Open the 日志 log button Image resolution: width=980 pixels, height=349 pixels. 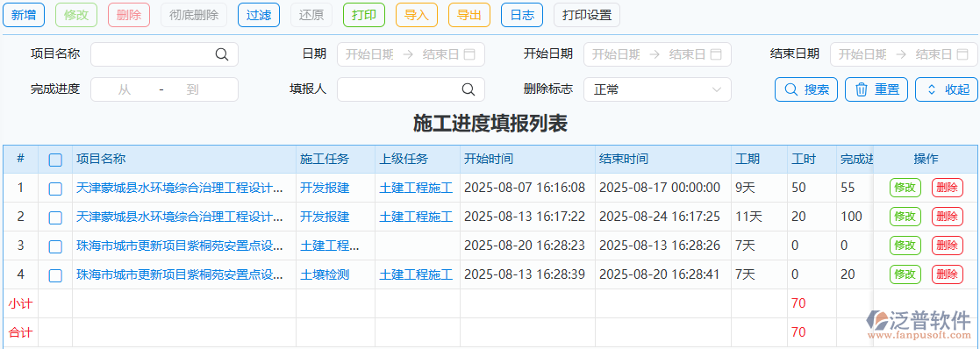click(522, 16)
